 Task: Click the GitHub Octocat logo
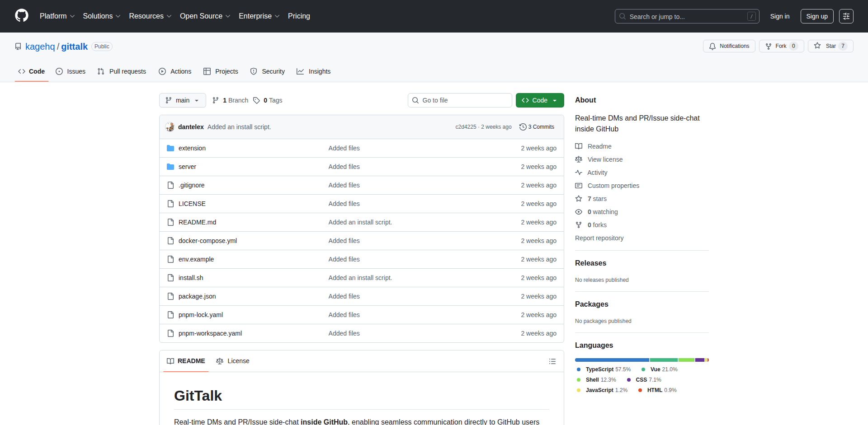[22, 16]
